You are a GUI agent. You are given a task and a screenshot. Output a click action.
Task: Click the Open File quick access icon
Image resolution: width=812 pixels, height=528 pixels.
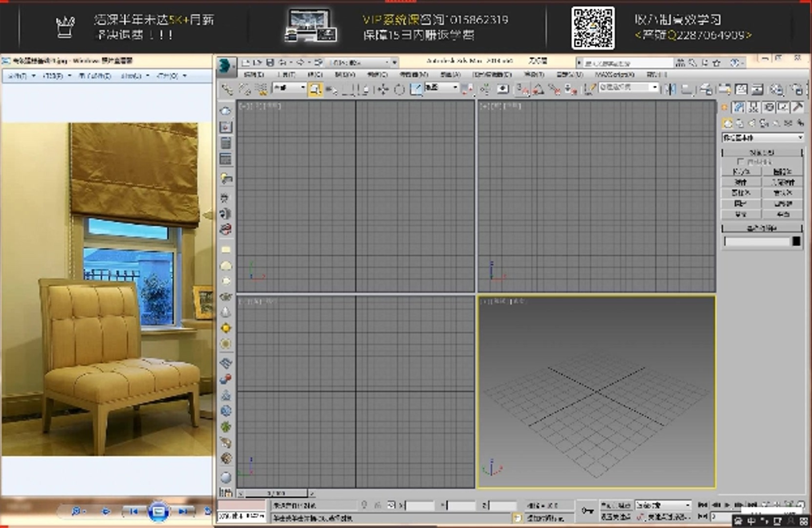click(258, 63)
